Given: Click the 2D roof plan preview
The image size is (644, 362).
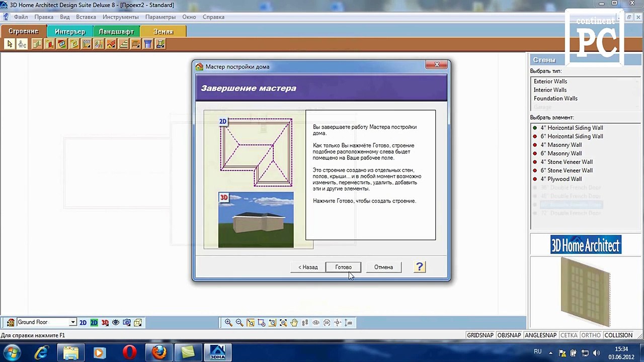Looking at the screenshot, I should click(x=256, y=152).
